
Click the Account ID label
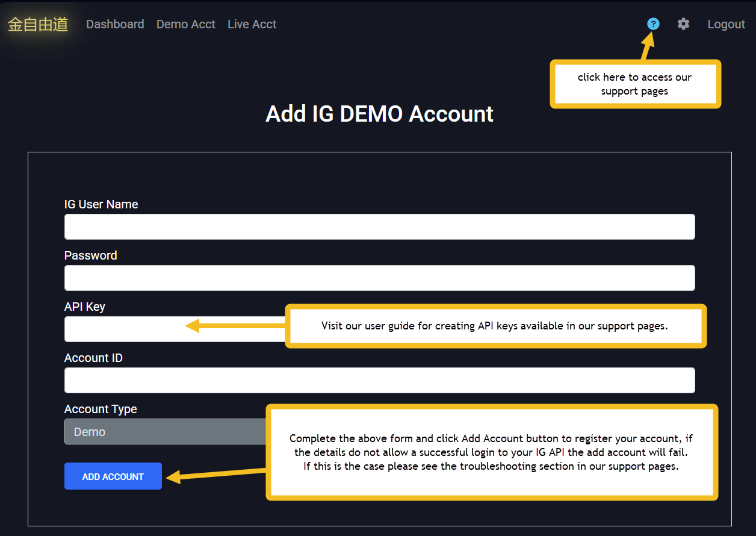pos(93,358)
